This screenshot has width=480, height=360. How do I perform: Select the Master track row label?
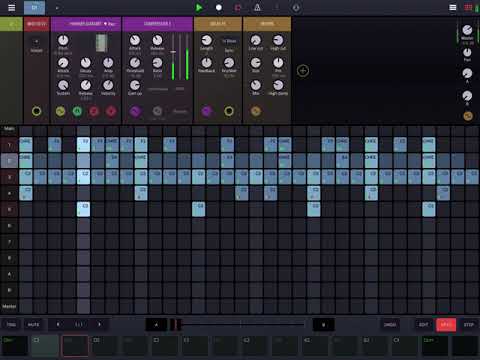[9, 306]
